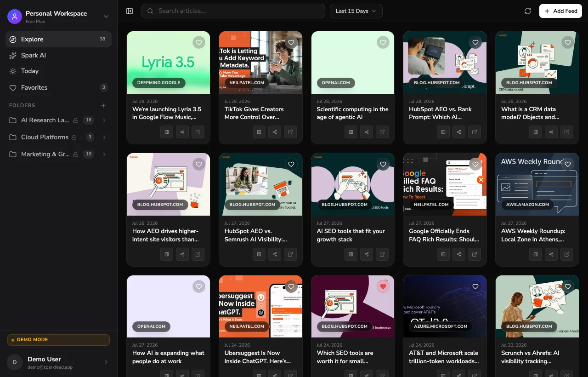This screenshot has width=588, height=377.
Task: Open Google Officially Ends FAQ article externally
Action: pos(475,254)
